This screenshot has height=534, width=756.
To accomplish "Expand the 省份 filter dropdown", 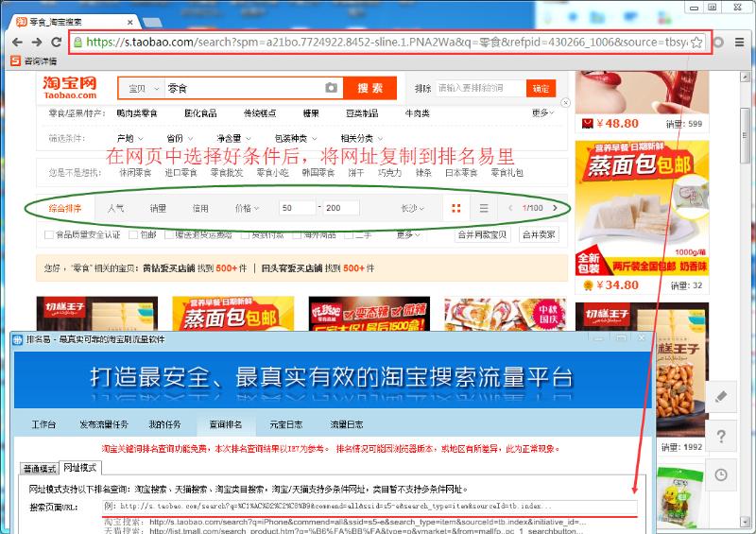I will (x=180, y=138).
